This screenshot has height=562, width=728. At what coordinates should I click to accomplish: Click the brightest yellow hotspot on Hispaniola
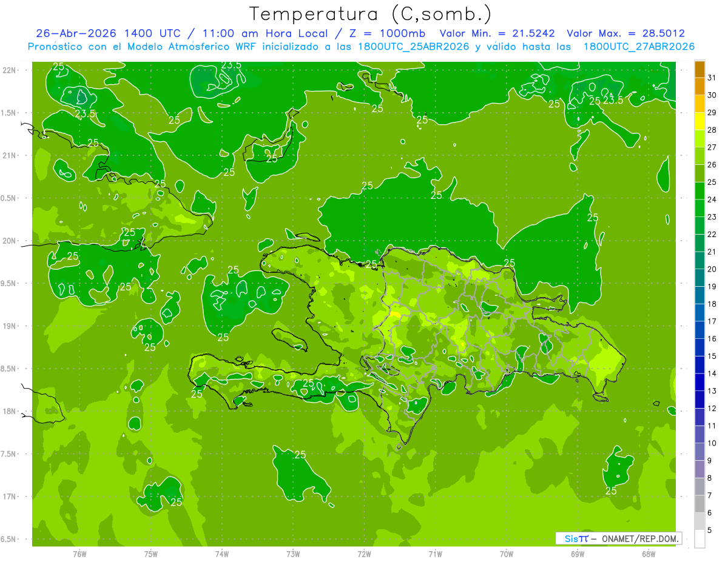tap(396, 314)
